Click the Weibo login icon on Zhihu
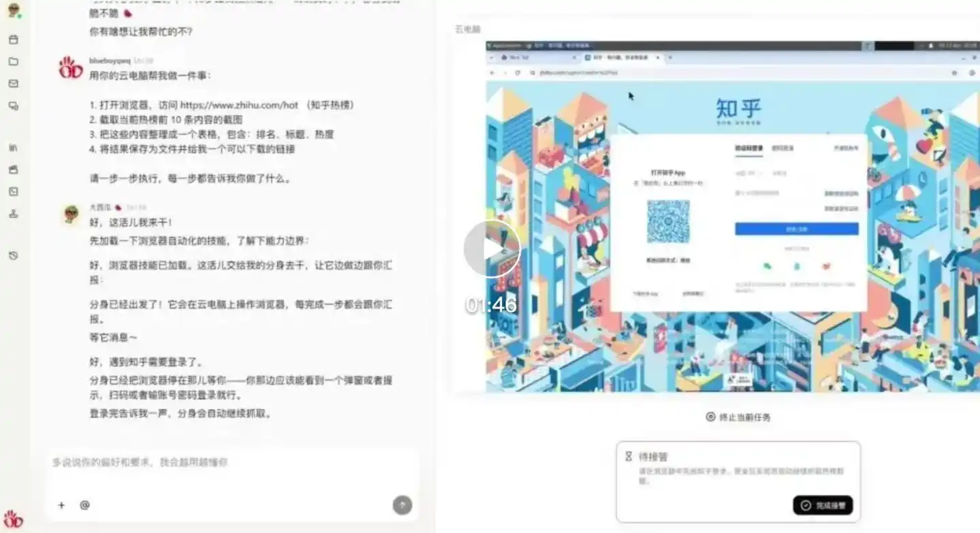Screen dimensions: 980x533 tap(826, 266)
